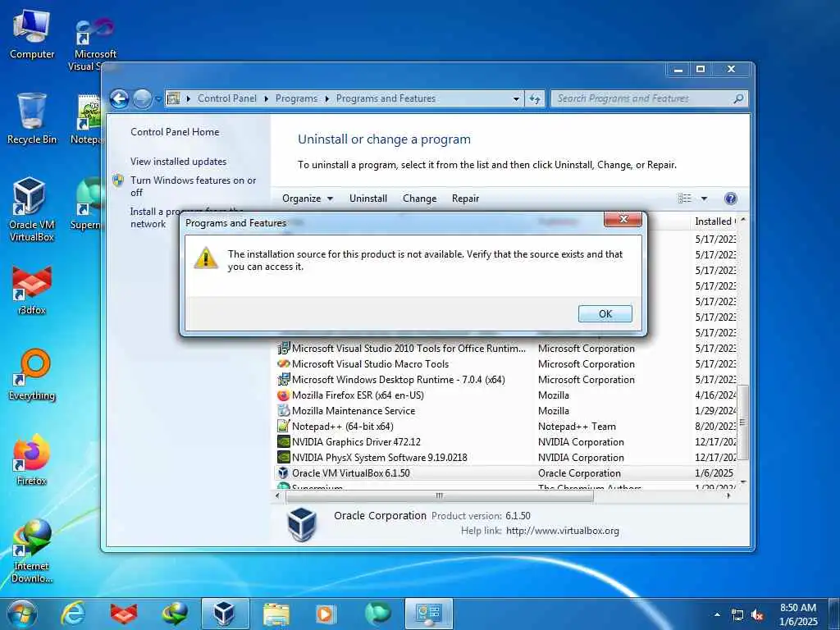840x630 pixels.
Task: Go back with the Control Panel back arrow
Action: pos(119,98)
